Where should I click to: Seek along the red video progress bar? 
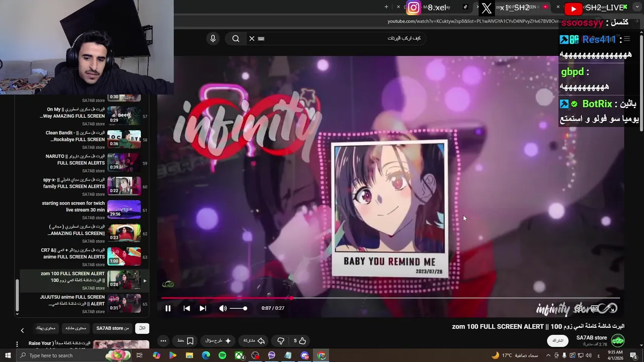pos(390,298)
